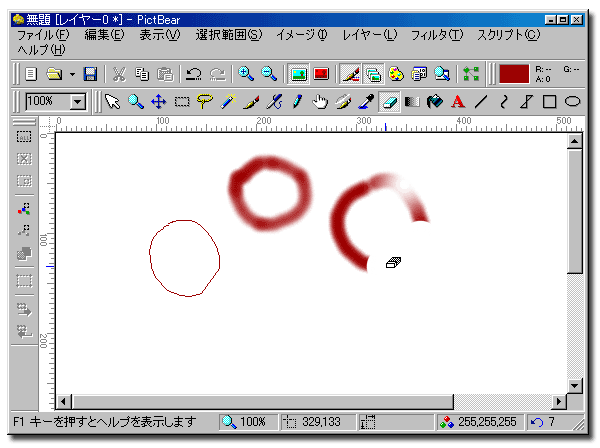Click Invert selection icon in sidebar
The image size is (600, 448).
(x=24, y=181)
